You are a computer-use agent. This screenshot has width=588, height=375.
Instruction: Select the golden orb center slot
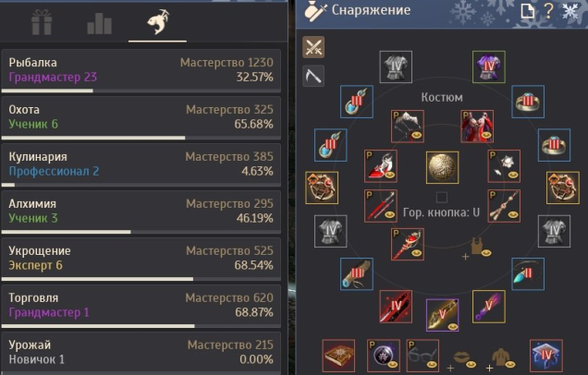442,167
